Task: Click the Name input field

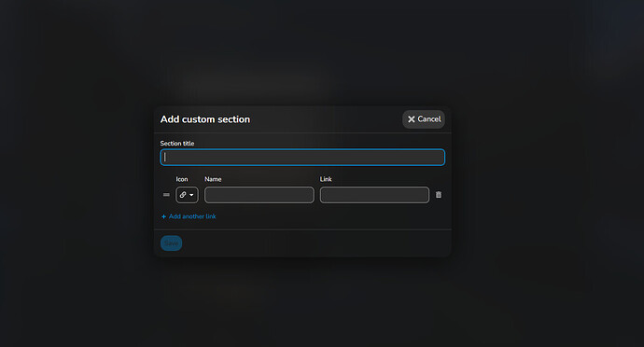Action: pyautogui.click(x=259, y=195)
